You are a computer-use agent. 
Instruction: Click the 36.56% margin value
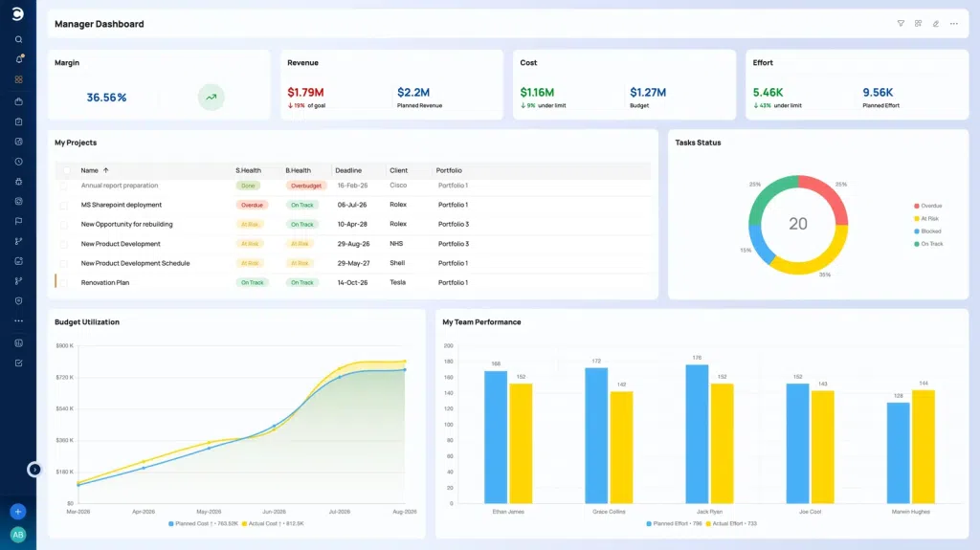(106, 98)
